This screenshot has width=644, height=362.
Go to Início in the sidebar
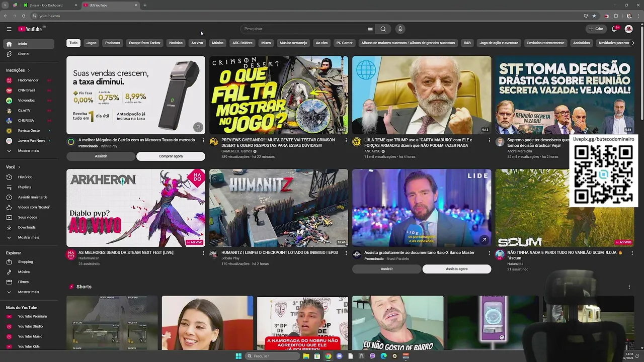[30, 44]
